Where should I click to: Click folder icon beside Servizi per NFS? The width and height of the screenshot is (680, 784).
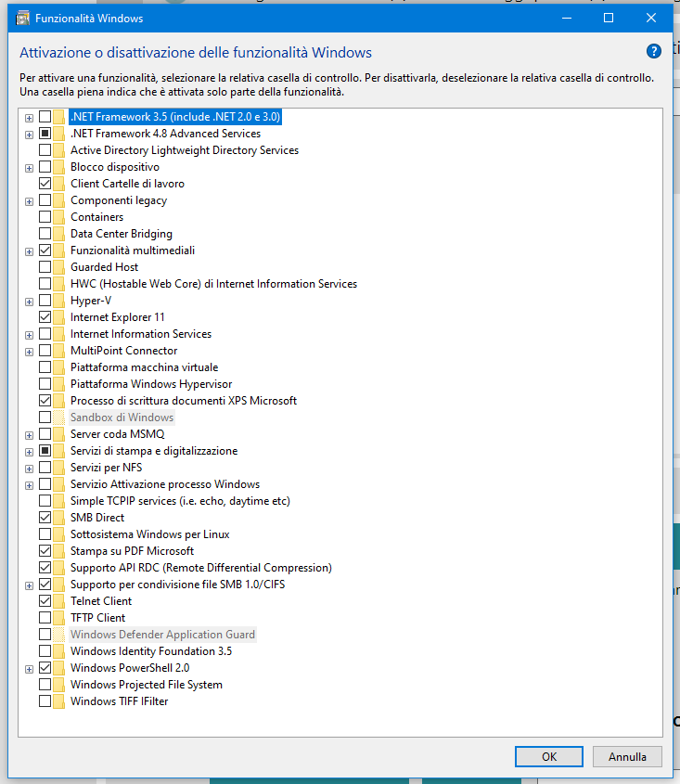point(59,468)
